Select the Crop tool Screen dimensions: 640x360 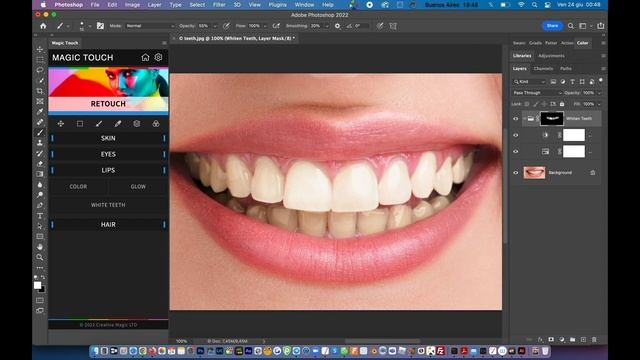(40, 91)
